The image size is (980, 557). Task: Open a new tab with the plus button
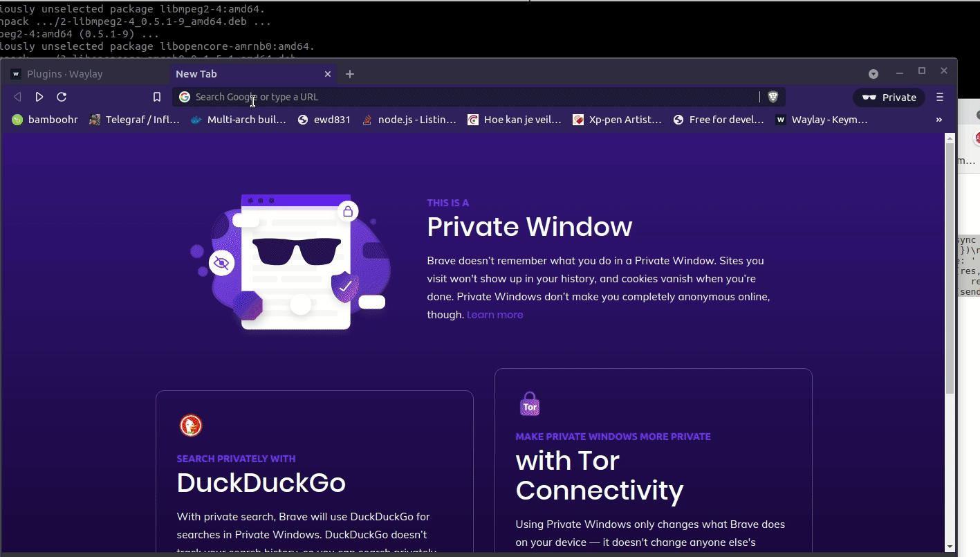(350, 74)
